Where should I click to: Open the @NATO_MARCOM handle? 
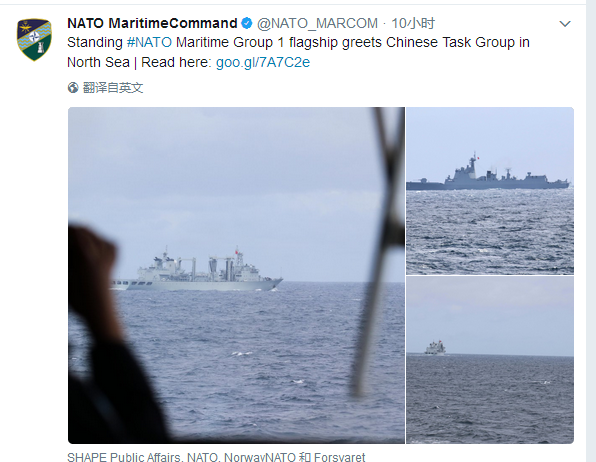click(317, 24)
